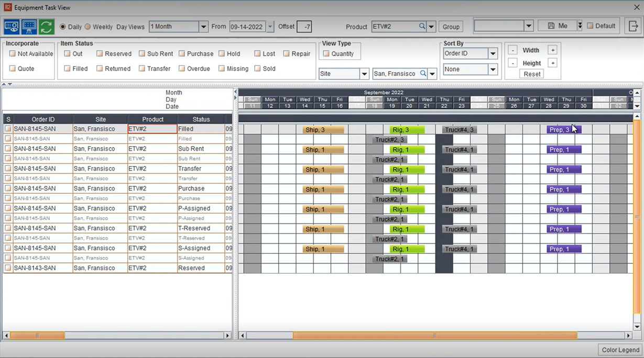The height and width of the screenshot is (358, 644).
Task: Decrease row height with minus button
Action: 512,63
